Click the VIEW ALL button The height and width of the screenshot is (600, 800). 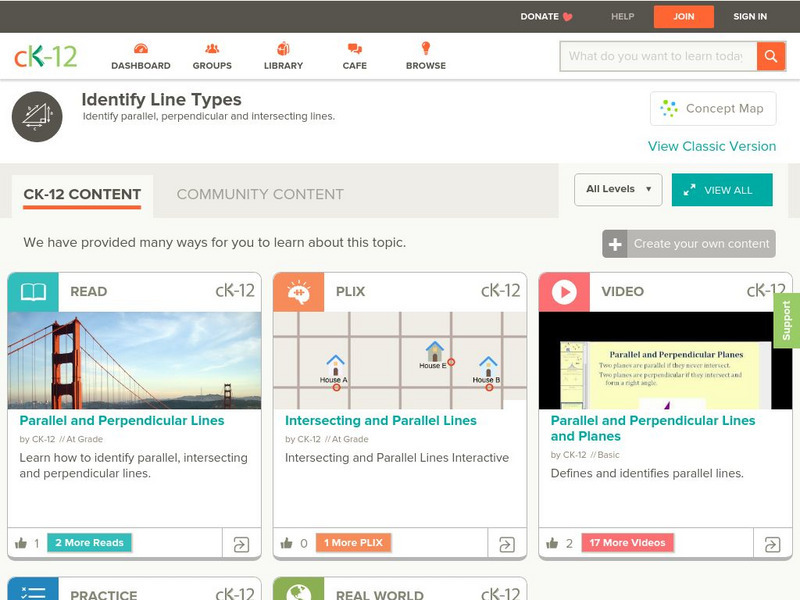coord(722,190)
